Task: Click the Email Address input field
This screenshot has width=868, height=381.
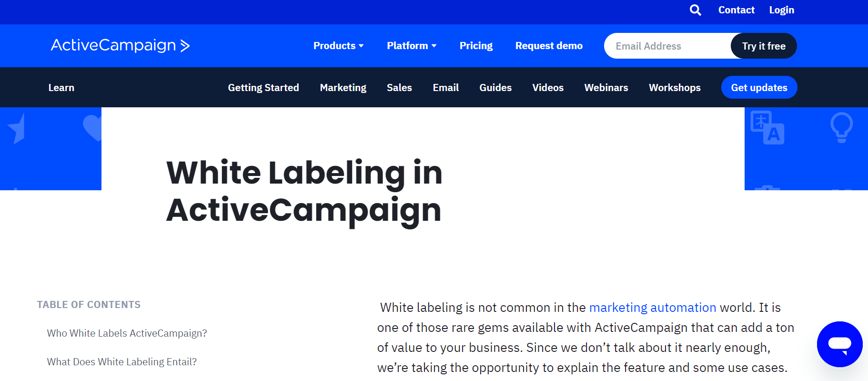Action: tap(667, 46)
